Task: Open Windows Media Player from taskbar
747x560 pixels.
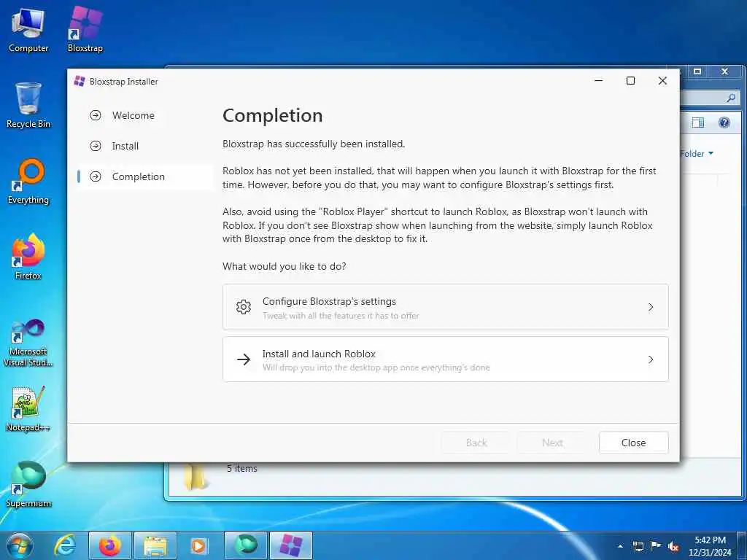Action: (x=198, y=545)
